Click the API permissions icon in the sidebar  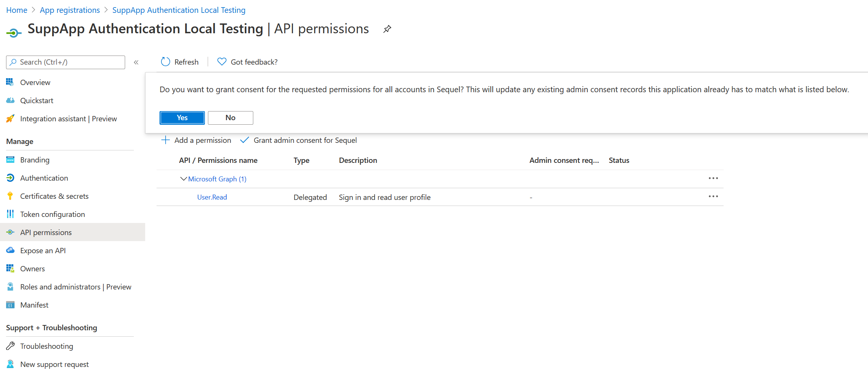(x=10, y=232)
